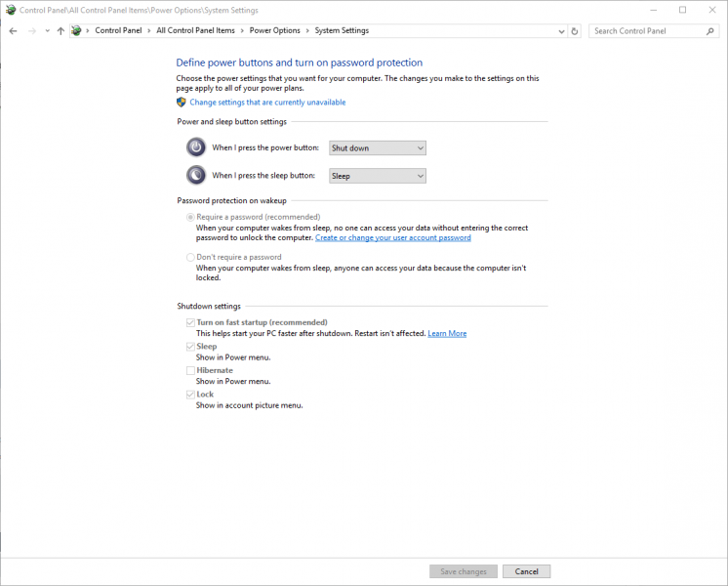Click Change settings that are currently unavailable

267,103
